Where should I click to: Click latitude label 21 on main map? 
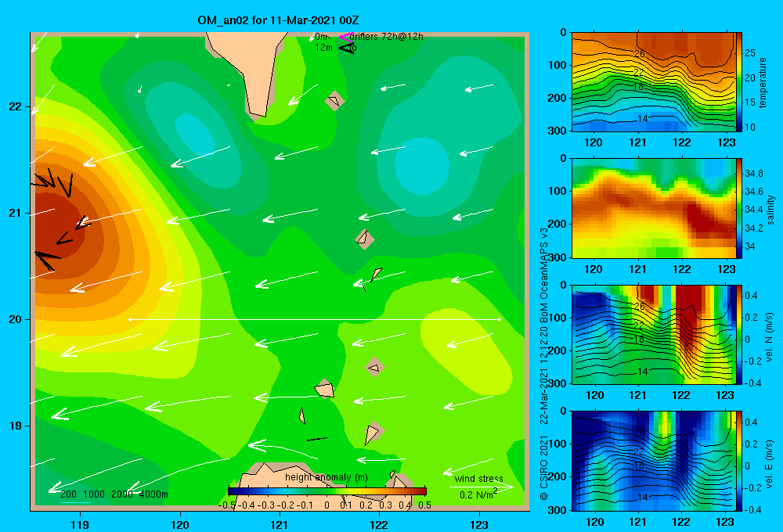tap(16, 213)
